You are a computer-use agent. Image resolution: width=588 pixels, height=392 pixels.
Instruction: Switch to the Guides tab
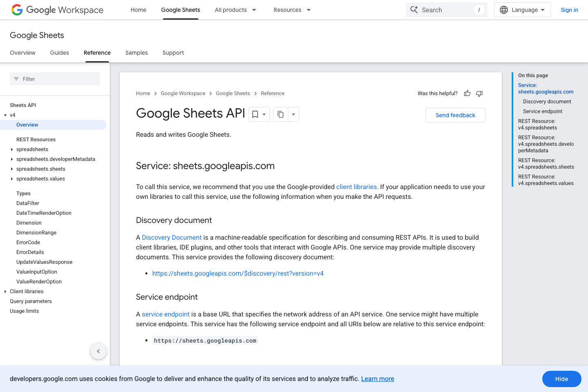(x=59, y=53)
